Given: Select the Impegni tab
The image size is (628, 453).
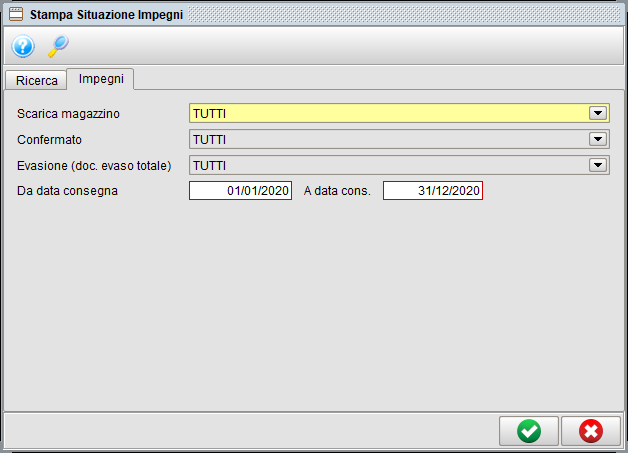Looking at the screenshot, I should 100,79.
